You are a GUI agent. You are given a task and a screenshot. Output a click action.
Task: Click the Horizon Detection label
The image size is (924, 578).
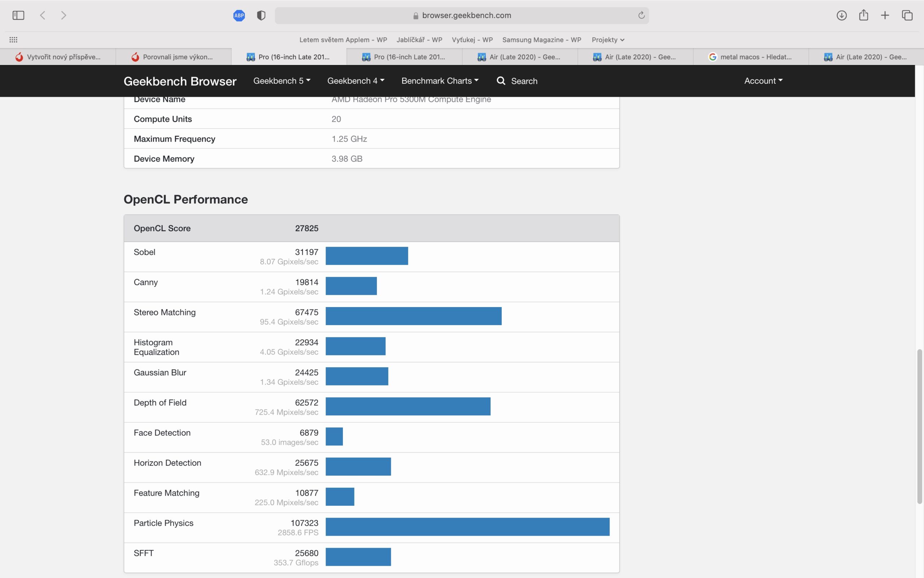167,462
